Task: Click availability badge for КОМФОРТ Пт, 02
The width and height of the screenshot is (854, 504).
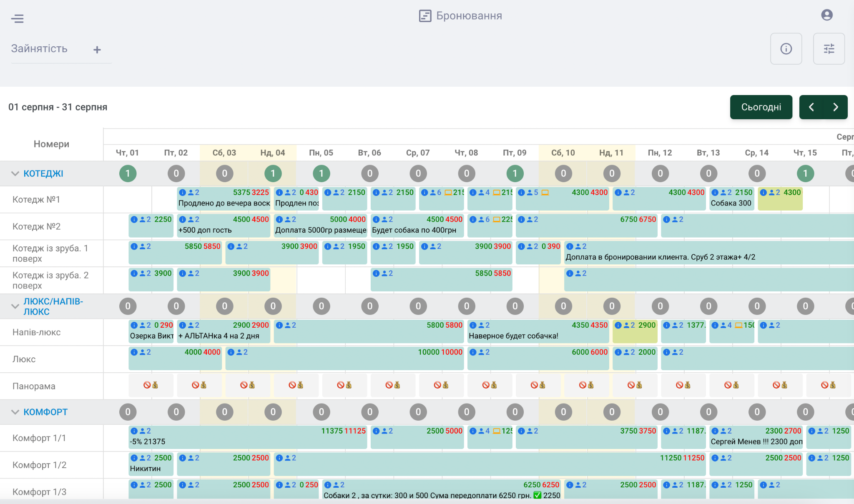Action: 176,412
